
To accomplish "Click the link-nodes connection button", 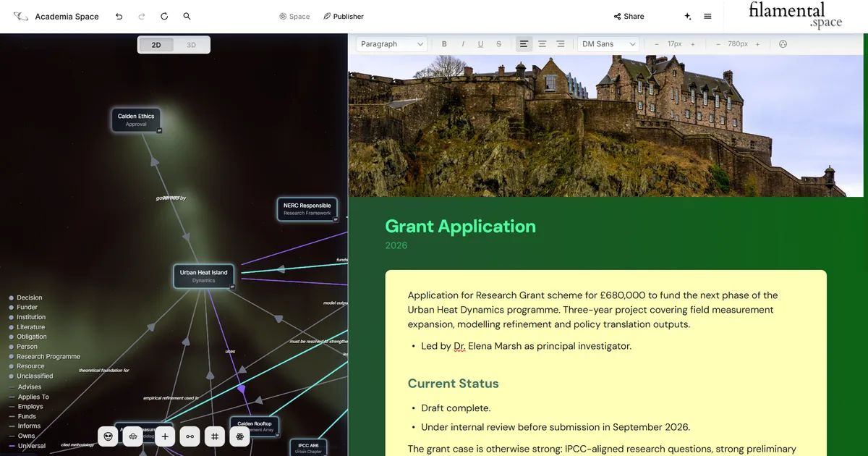I will [190, 436].
